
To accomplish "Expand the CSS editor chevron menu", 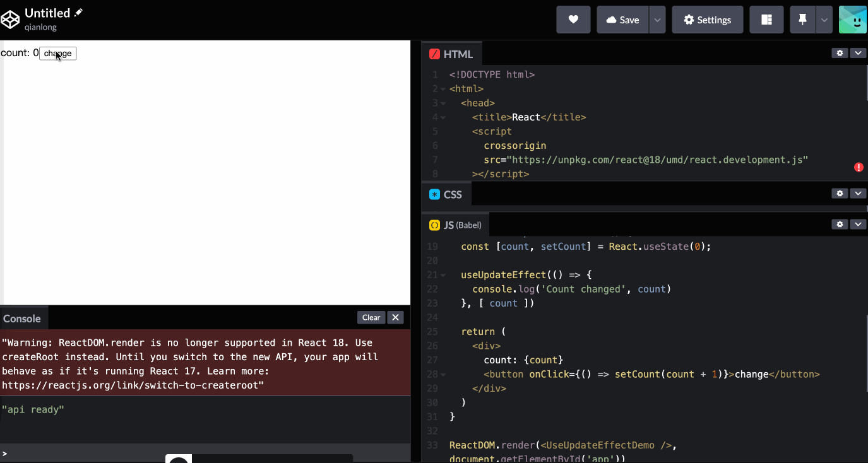I will 857,194.
